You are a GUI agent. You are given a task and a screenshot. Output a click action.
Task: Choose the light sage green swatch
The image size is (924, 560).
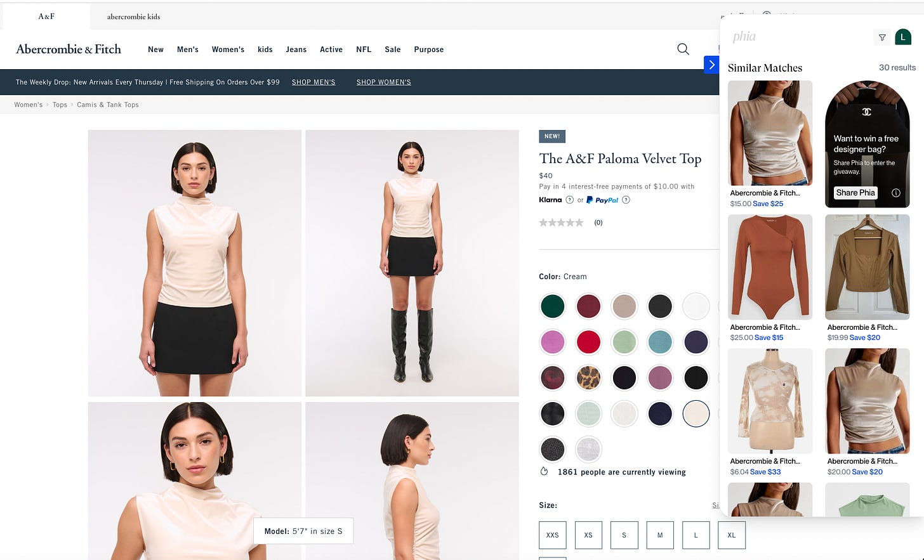[624, 342]
